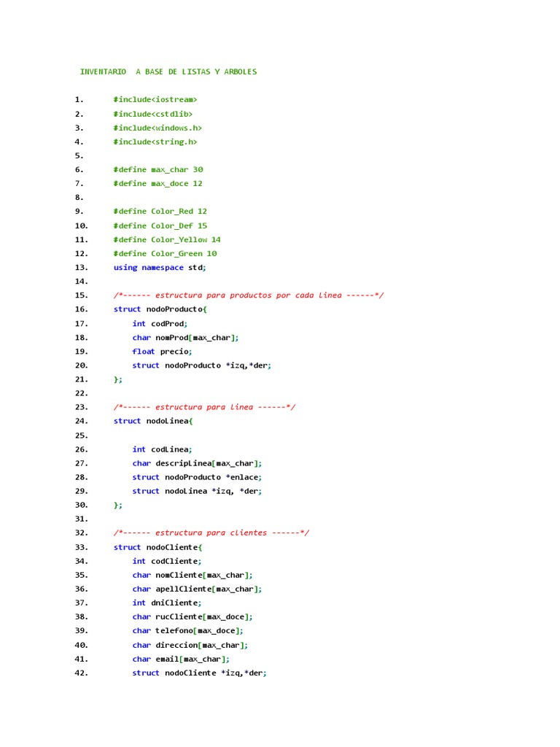Click comment estructura para productos por cada linea

[249, 295]
